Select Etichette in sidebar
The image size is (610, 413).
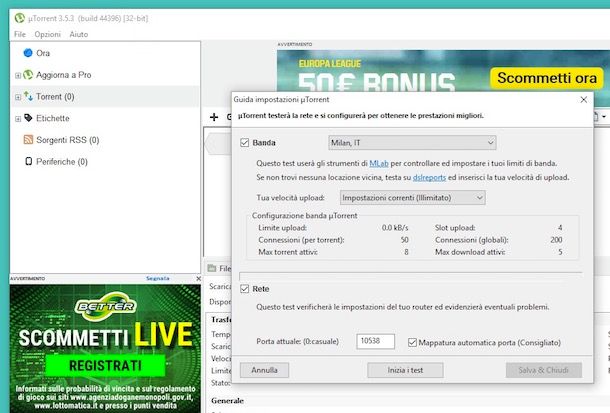[x=53, y=118]
